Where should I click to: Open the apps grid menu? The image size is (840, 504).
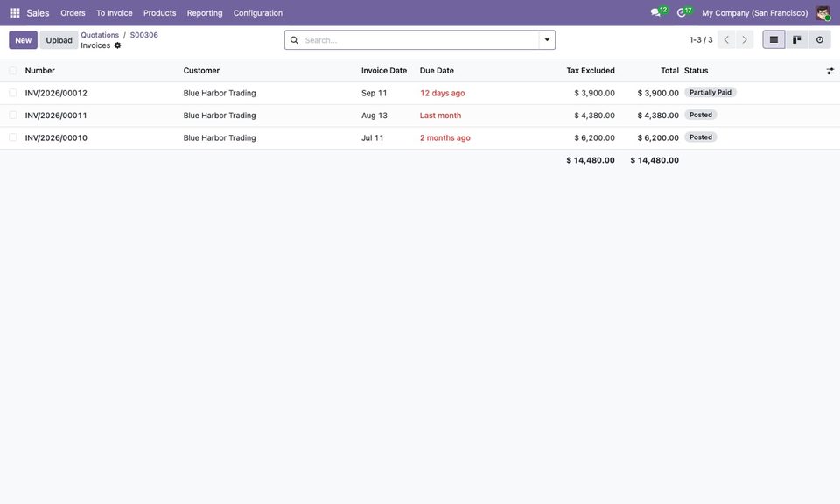(15, 13)
